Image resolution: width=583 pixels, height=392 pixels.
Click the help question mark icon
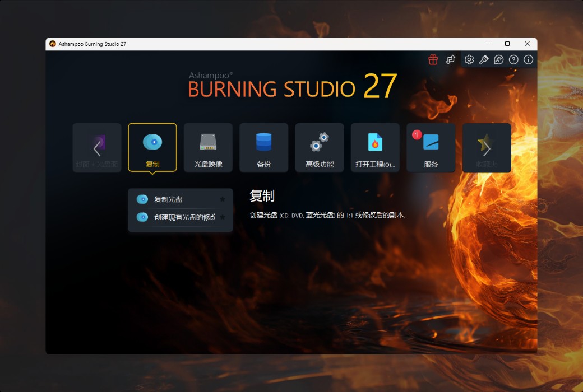pos(513,59)
